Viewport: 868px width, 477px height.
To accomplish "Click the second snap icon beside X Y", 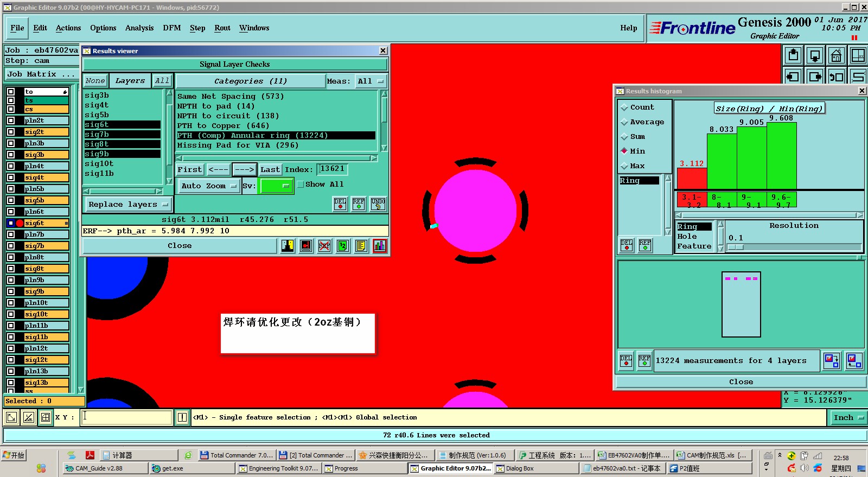I will click(29, 417).
